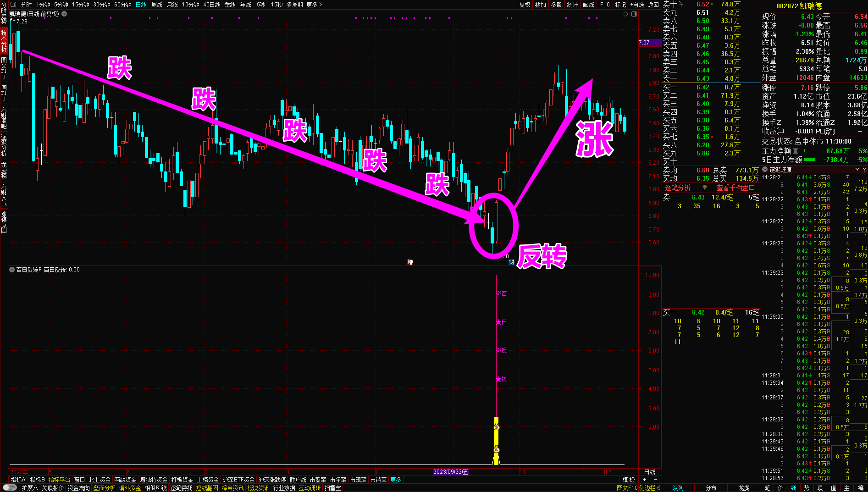Expand the 扩展∧ panel
Screen dimensions: 868x492
29,488
